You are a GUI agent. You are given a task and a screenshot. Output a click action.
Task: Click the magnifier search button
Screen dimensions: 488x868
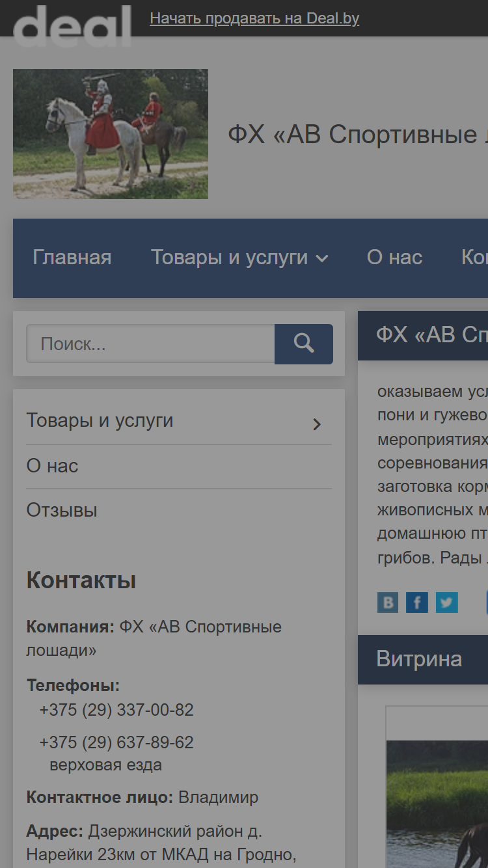point(304,344)
